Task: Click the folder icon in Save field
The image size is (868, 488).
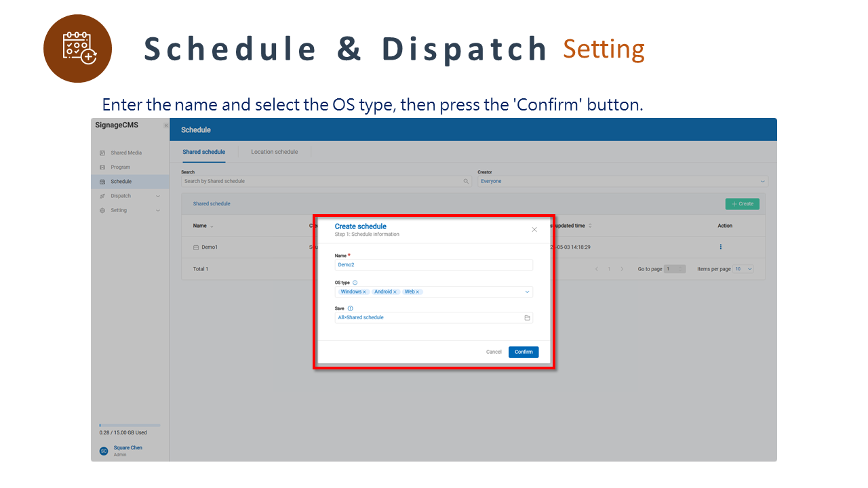Action: pos(527,317)
